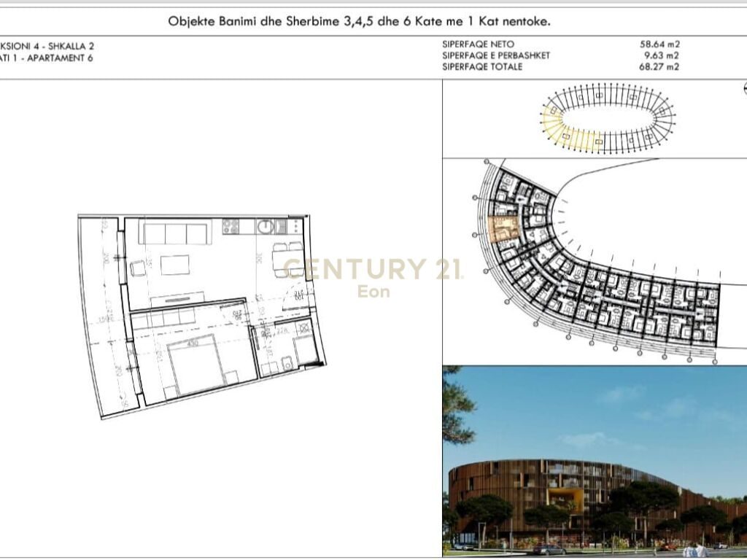Select the toilet symbol in the bathroom
Viewport: 747px width, 560px height.
pyautogui.click(x=287, y=364)
